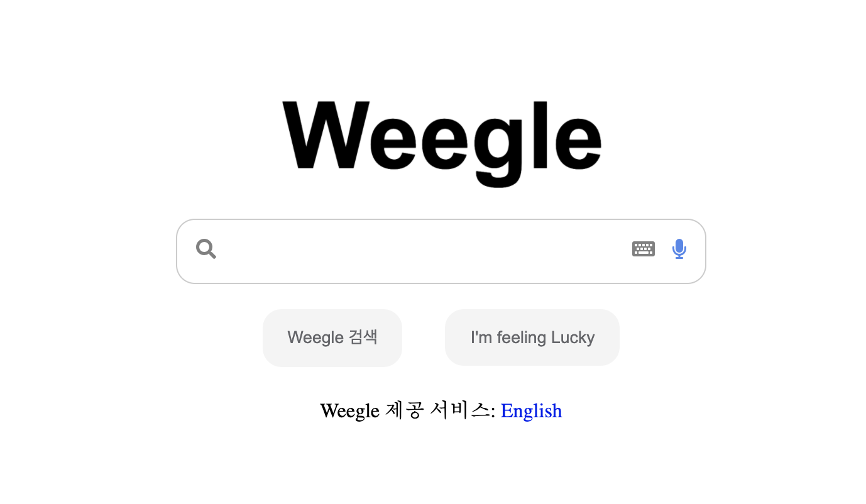
Task: Click the Weegle 검색 button
Action: [332, 337]
